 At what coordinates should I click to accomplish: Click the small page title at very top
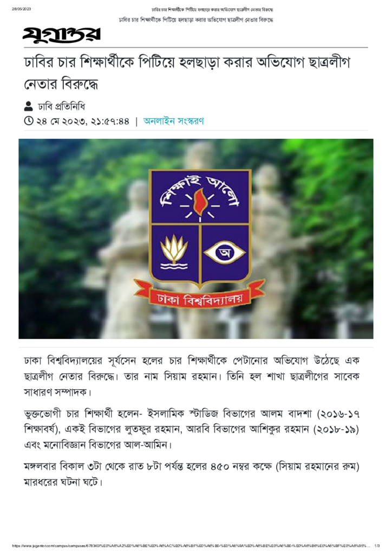[x=212, y=10]
